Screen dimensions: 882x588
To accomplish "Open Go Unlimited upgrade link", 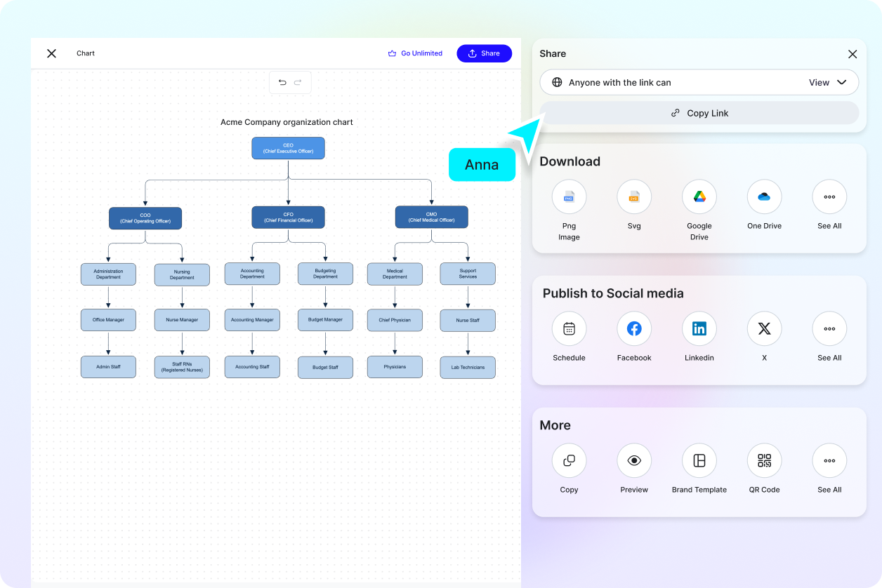I will [x=415, y=53].
